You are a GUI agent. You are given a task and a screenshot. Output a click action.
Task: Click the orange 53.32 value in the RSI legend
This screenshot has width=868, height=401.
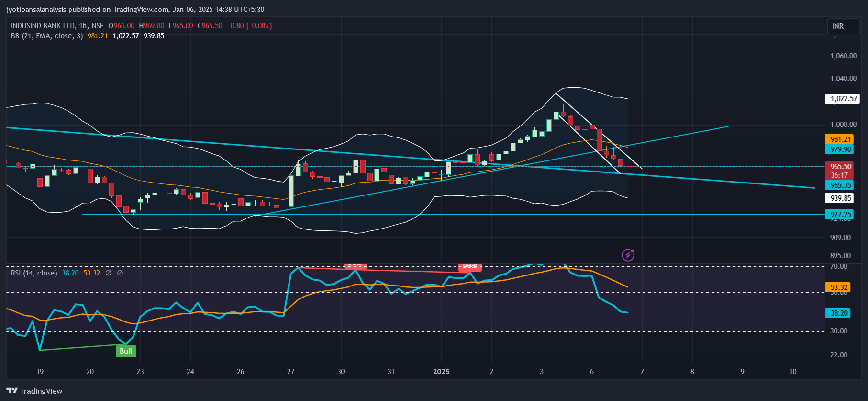click(x=92, y=273)
